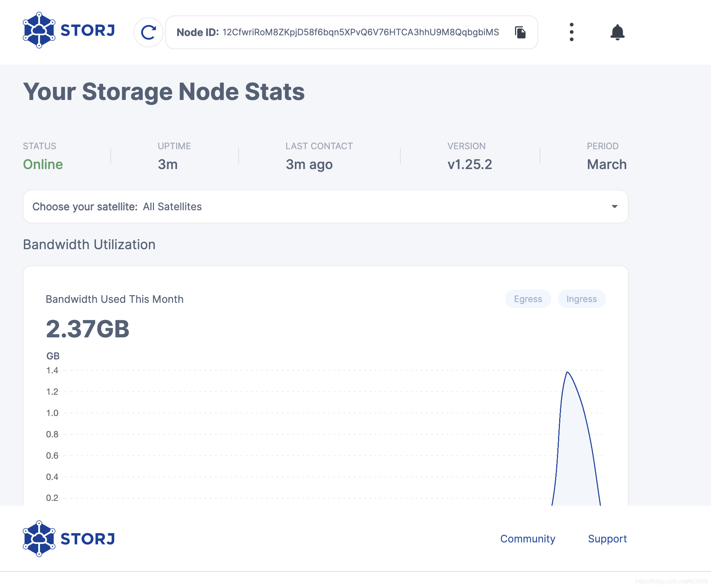Click the Your Storage Node Stats title

pyautogui.click(x=164, y=92)
